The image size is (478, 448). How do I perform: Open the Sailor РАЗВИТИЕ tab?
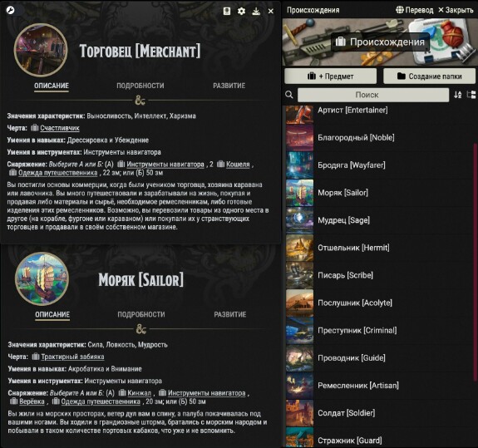click(x=229, y=314)
